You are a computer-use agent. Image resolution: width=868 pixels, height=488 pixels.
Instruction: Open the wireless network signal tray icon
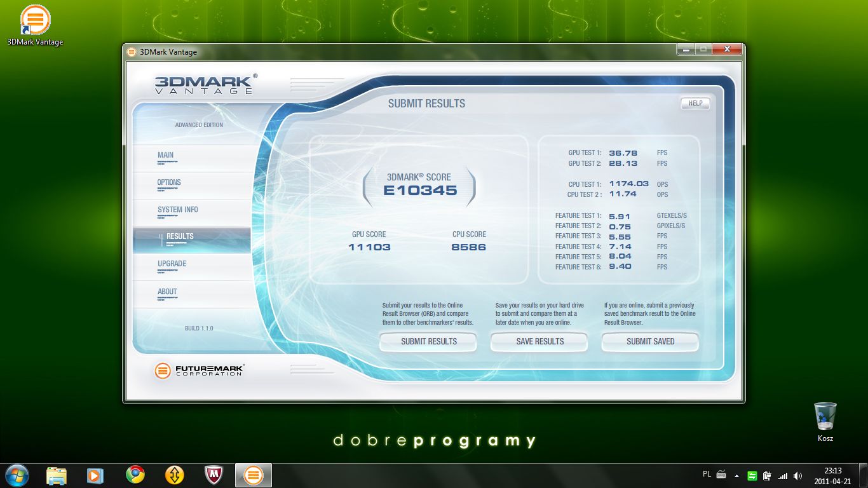click(783, 475)
